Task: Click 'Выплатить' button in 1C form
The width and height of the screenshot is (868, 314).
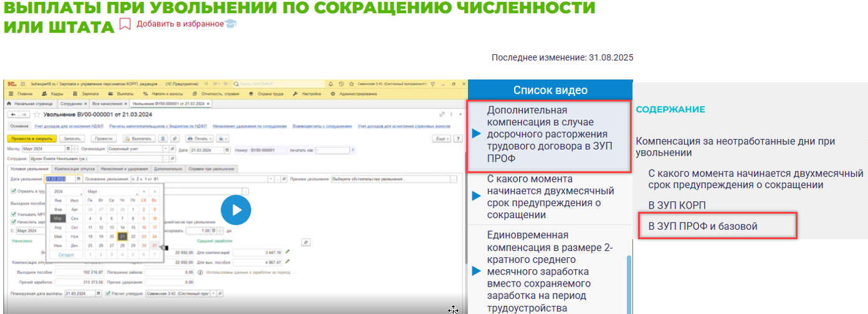Action: pyautogui.click(x=138, y=138)
